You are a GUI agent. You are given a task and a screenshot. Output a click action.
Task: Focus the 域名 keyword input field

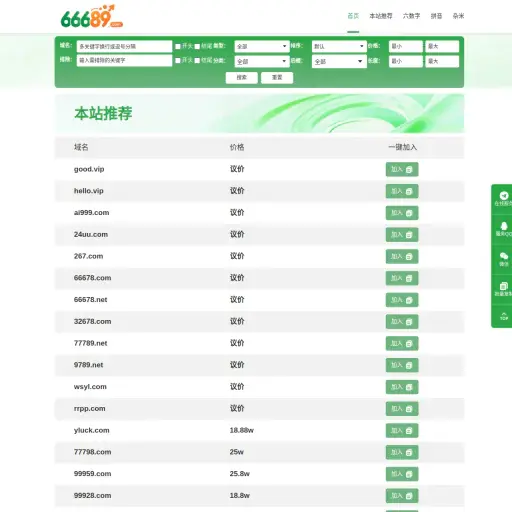(x=124, y=46)
